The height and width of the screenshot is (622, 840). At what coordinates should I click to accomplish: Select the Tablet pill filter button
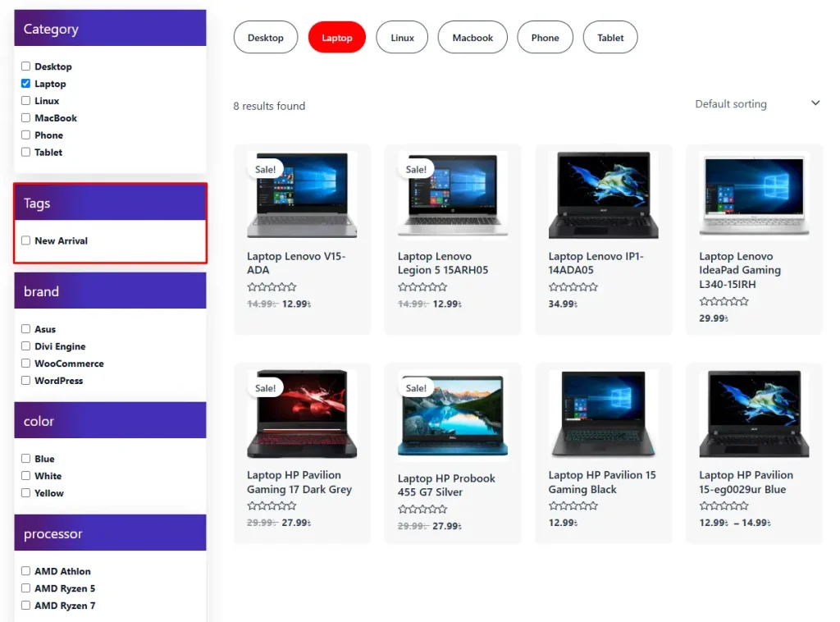click(610, 38)
